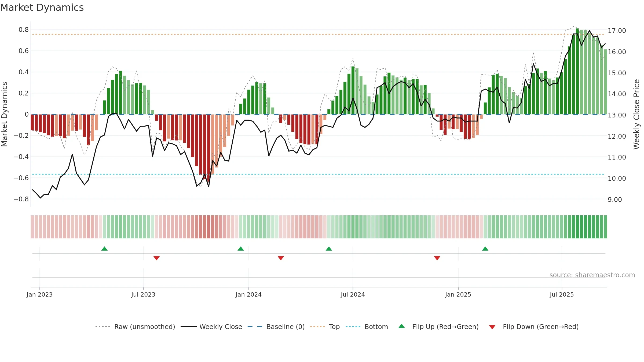Toggle the Bottom legend entry
Screen dimensions: 644x362
[x=367, y=327]
